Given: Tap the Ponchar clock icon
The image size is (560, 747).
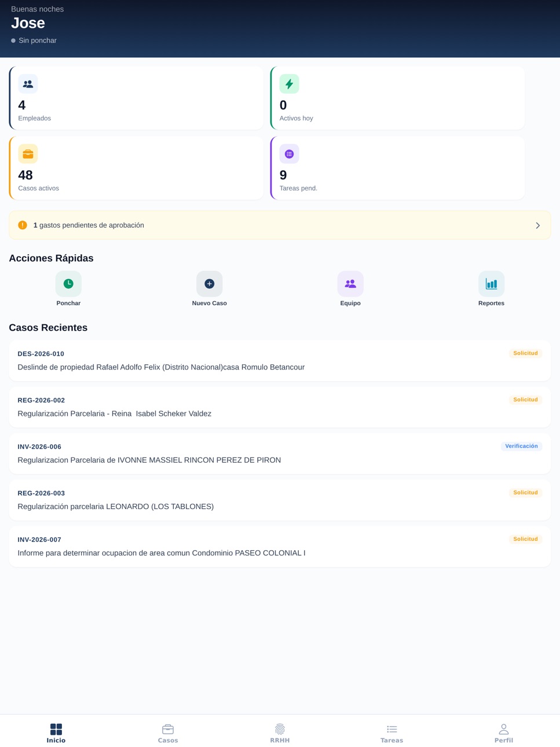Looking at the screenshot, I should click(x=68, y=284).
